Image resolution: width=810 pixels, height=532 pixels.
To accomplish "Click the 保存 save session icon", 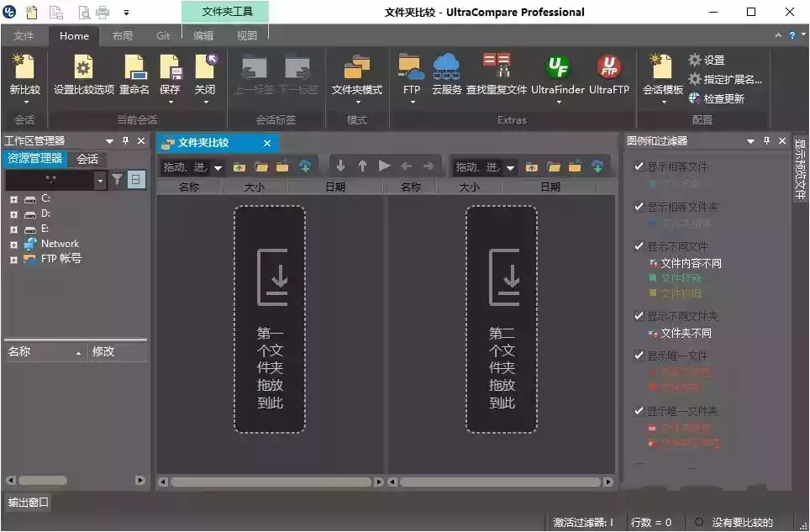I will 170,68.
